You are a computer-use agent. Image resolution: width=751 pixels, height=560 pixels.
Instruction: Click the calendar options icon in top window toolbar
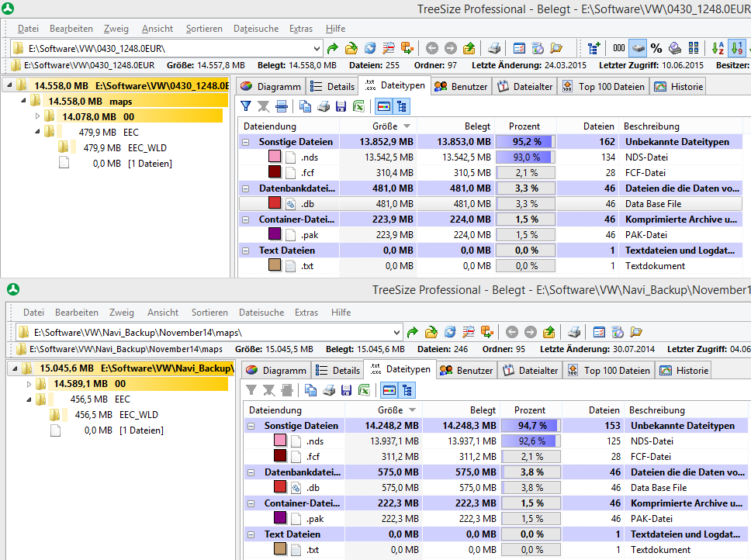(519, 48)
